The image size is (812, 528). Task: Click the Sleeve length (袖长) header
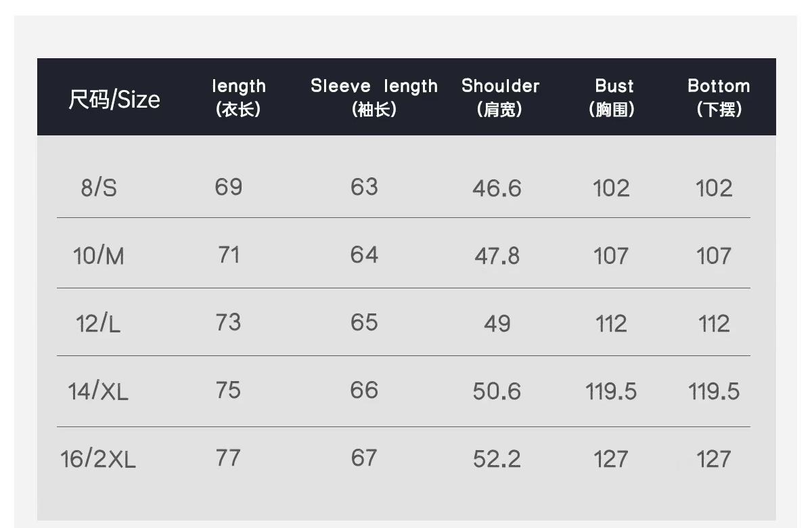374,97
